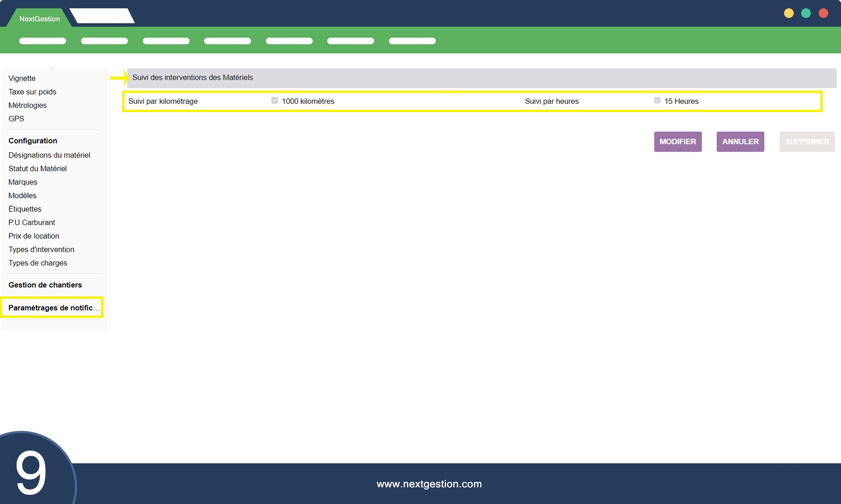Go to Métrologies in sidebar
The height and width of the screenshot is (504, 841).
point(28,105)
